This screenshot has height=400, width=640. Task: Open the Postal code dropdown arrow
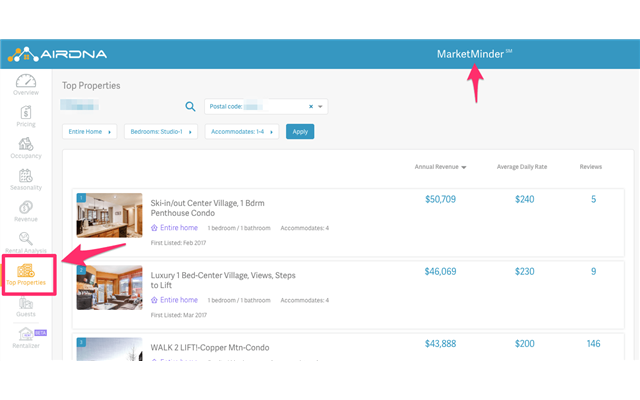point(321,106)
